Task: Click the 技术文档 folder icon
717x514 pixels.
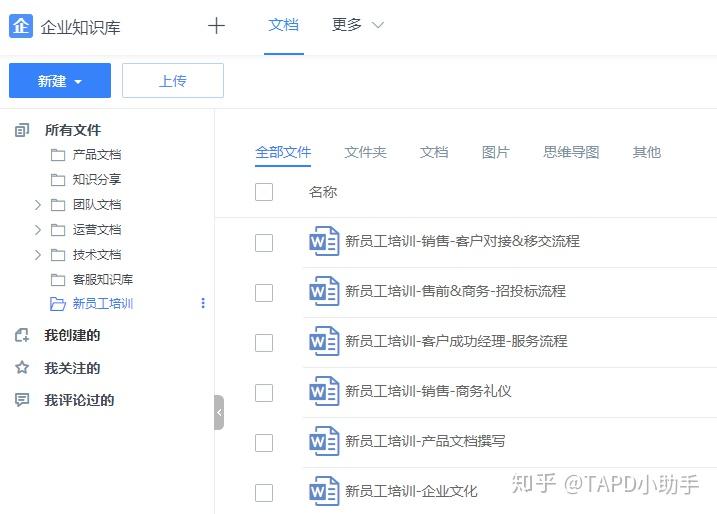Action: (x=58, y=255)
